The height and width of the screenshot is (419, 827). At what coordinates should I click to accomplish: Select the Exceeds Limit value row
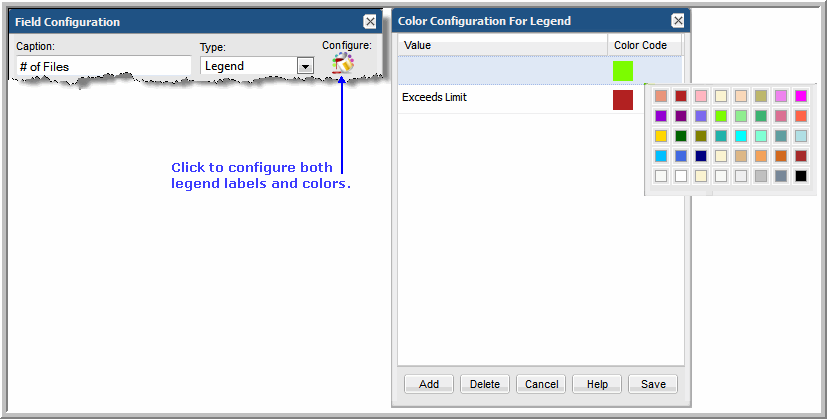[x=502, y=98]
